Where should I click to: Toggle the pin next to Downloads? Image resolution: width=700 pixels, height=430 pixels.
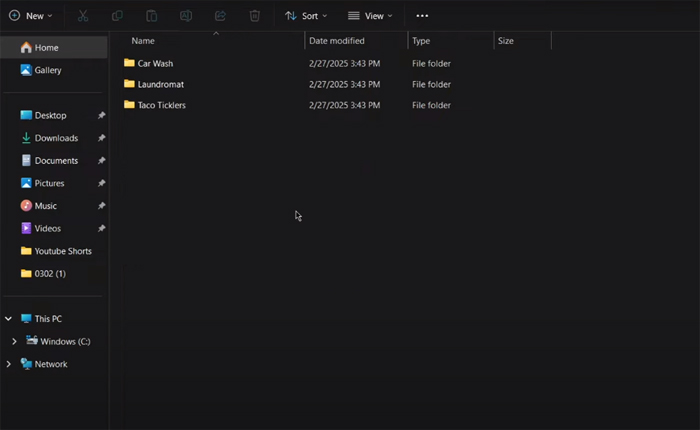pos(101,138)
